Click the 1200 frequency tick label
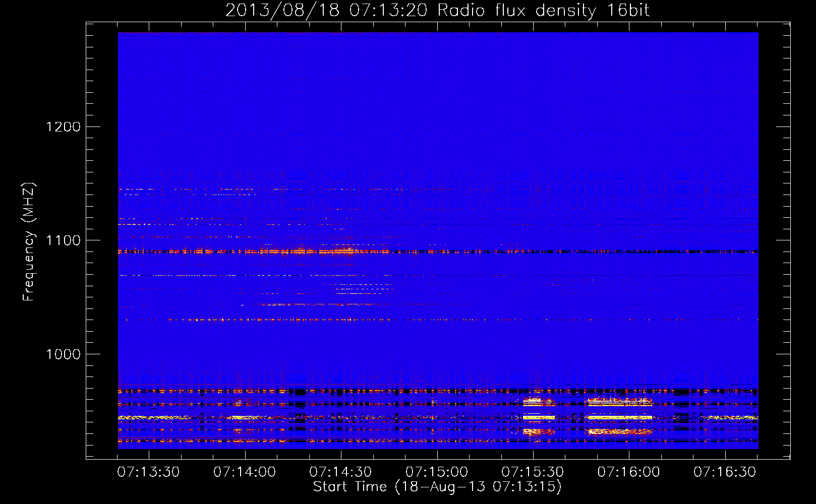The width and height of the screenshot is (816, 504). pos(63,127)
